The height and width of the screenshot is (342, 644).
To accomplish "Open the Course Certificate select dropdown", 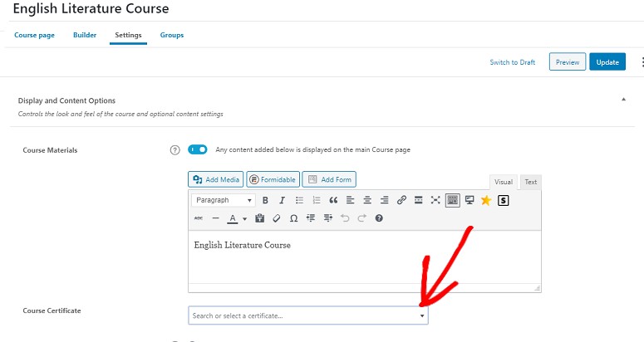I will [x=308, y=315].
